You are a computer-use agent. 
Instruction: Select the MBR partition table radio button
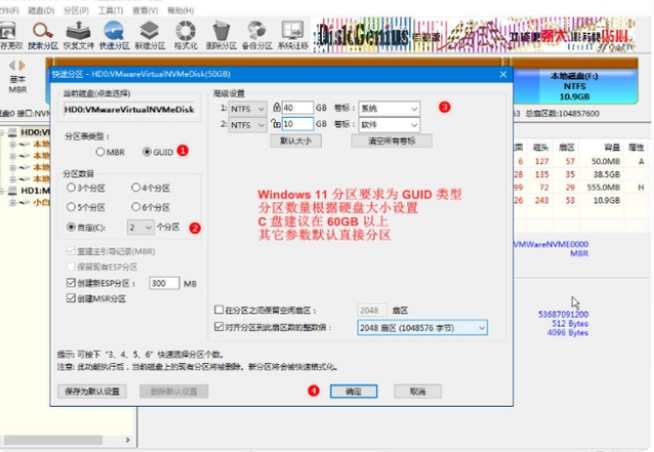tap(101, 152)
